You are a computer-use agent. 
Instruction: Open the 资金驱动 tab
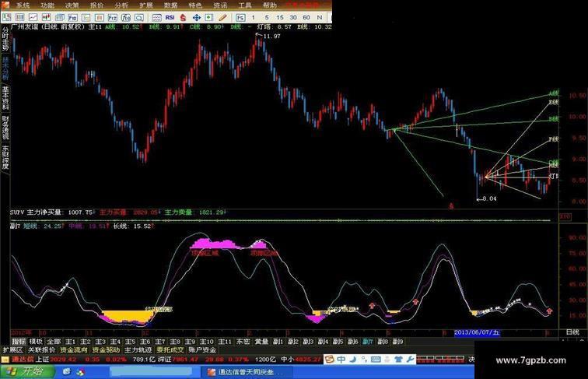[106, 349]
